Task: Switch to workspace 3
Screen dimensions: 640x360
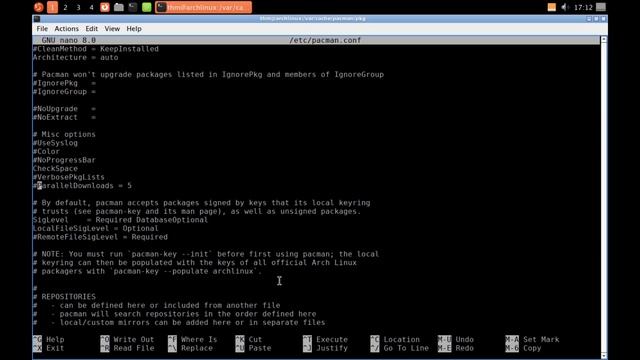Action: pos(78,7)
